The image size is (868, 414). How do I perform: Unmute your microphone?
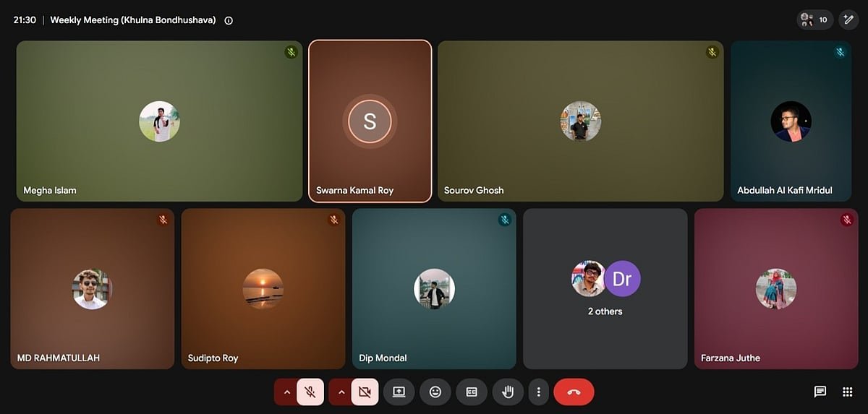310,392
